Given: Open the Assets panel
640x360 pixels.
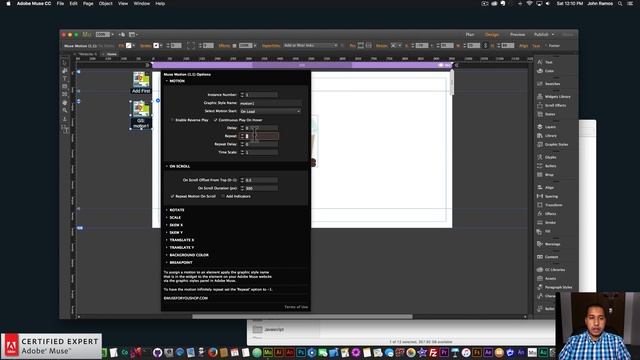Looking at the screenshot, I should pyautogui.click(x=547, y=278).
